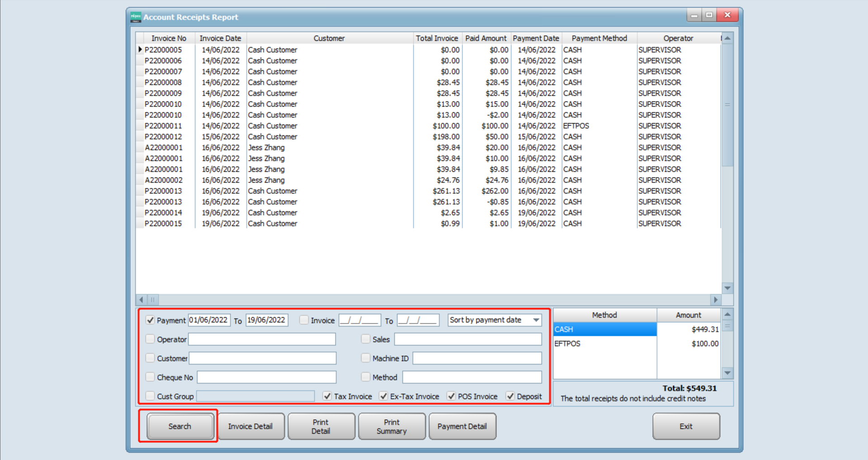The height and width of the screenshot is (460, 868).
Task: Click the Method text field
Action: coord(472,377)
